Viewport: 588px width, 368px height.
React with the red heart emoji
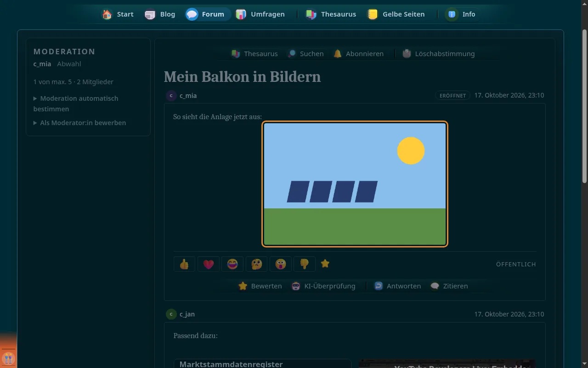pyautogui.click(x=209, y=264)
